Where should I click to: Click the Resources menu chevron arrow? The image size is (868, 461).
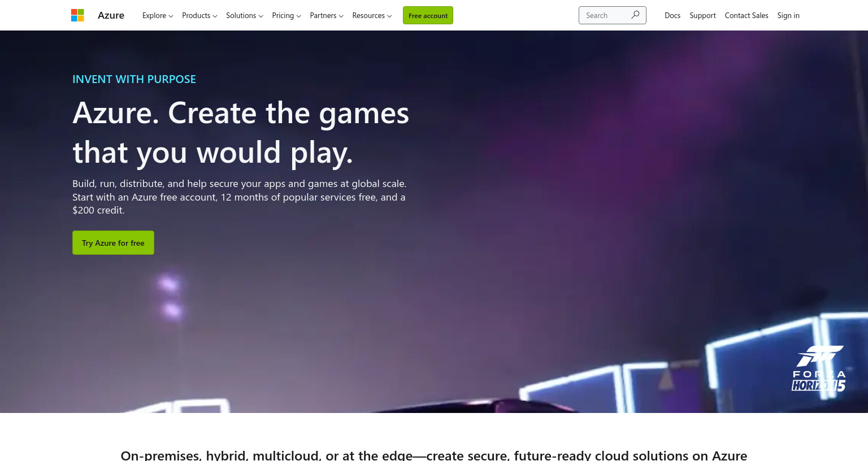coord(389,16)
